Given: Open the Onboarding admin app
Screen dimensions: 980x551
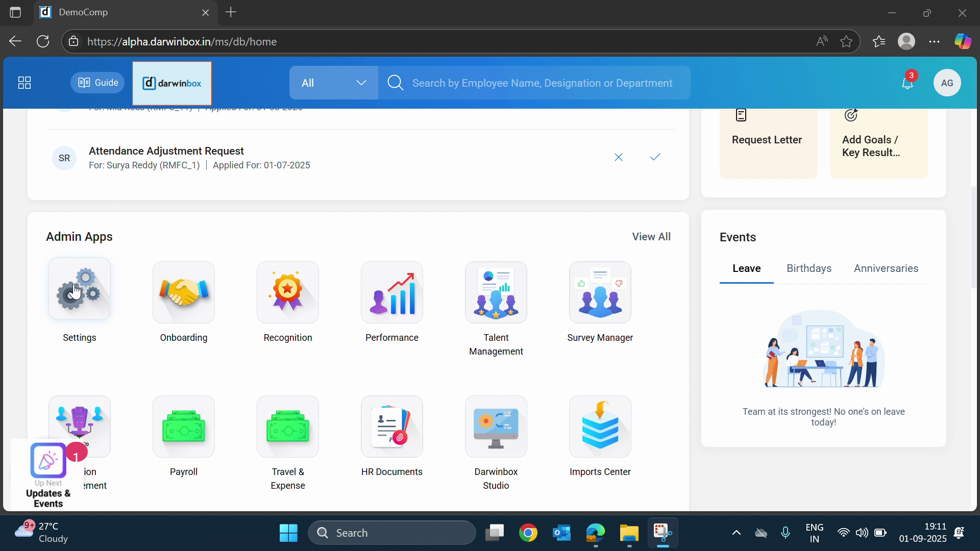Looking at the screenshot, I should 184,292.
